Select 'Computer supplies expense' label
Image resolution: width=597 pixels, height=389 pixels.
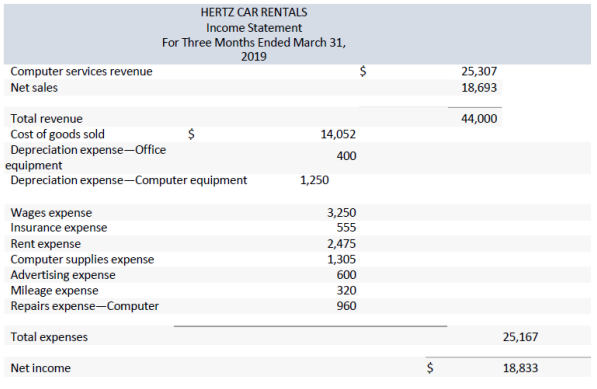pos(82,259)
